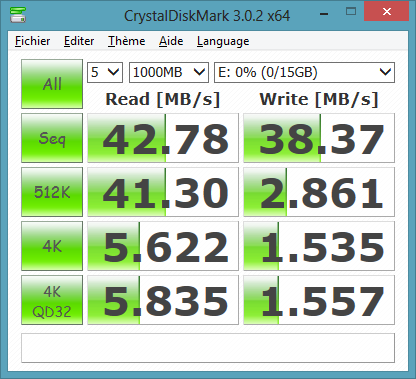The height and width of the screenshot is (379, 416).
Task: Expand the test count dropdown showing 5
Action: coord(105,72)
